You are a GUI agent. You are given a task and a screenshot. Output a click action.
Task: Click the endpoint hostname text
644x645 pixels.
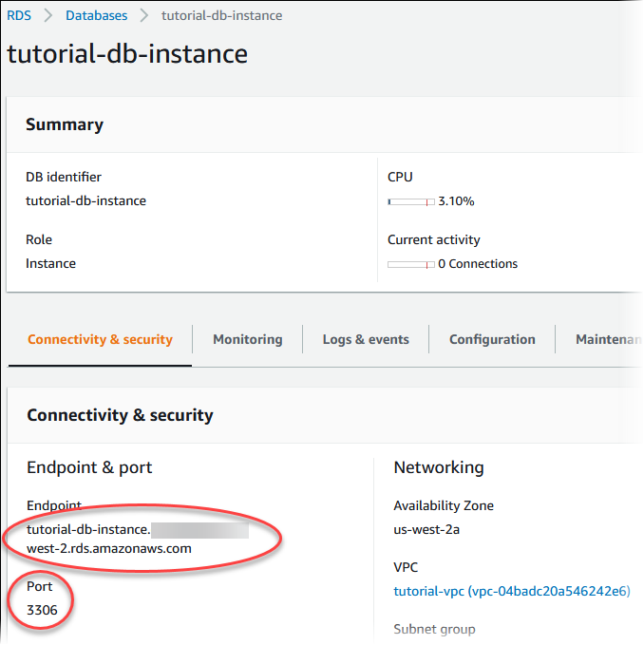tap(109, 539)
